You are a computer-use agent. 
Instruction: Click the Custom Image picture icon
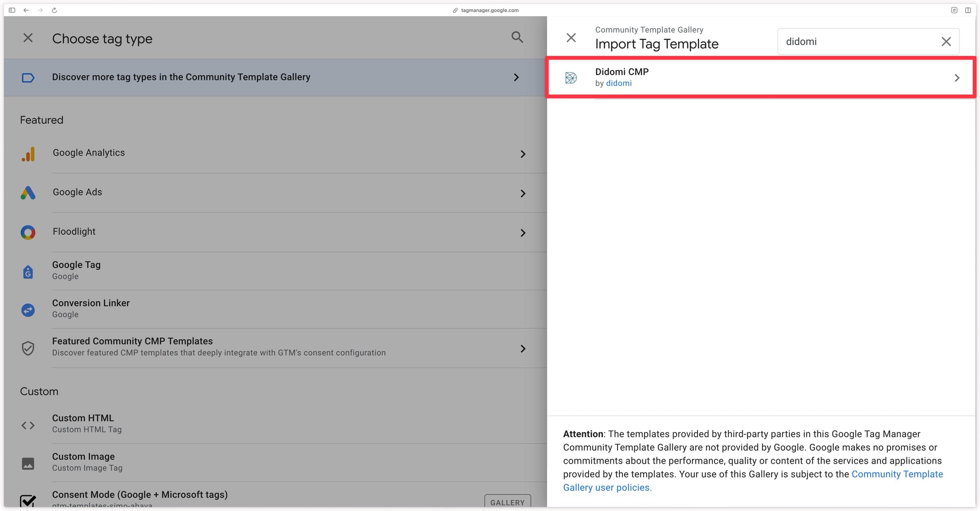tap(28, 464)
